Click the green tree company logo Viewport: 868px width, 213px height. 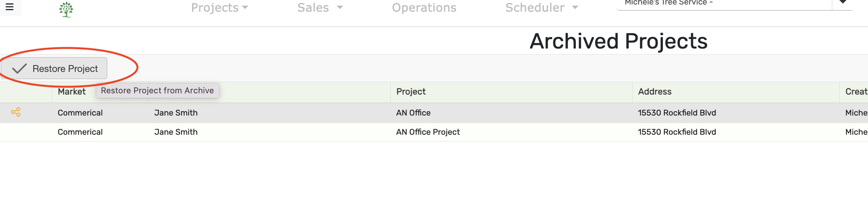point(66,9)
